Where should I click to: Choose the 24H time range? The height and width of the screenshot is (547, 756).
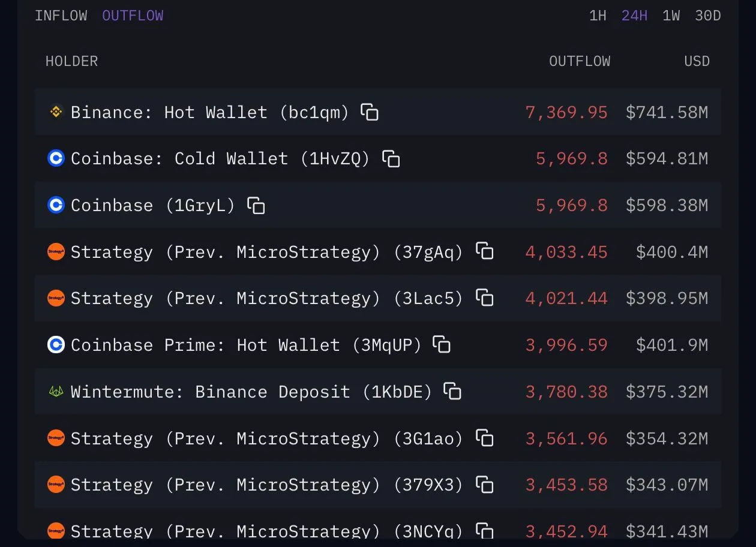coord(634,16)
